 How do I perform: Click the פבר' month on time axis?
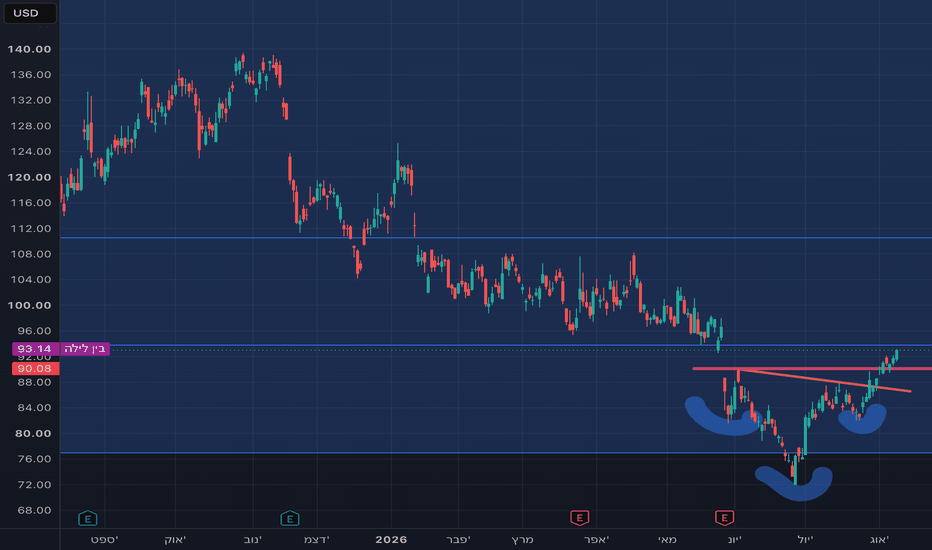point(458,540)
